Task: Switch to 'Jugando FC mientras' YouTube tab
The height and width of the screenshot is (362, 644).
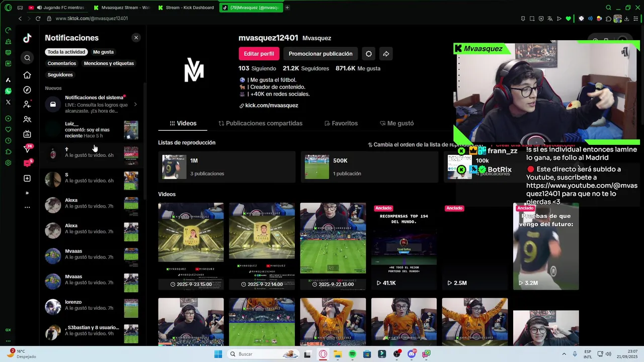Action: [56, 8]
